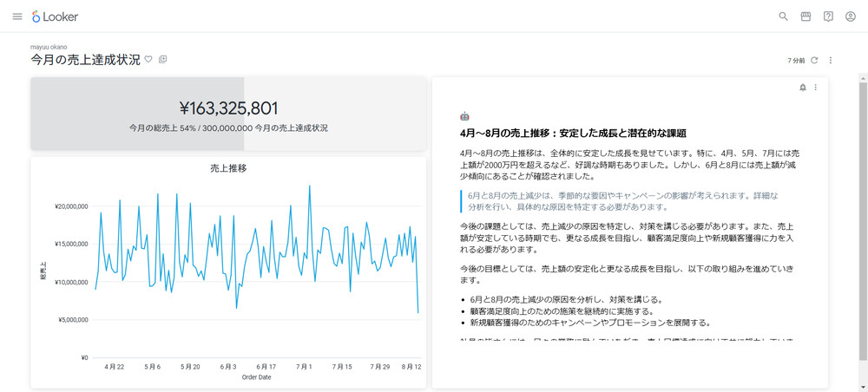Open the main navigation hamburger menu
868x392 pixels.
pyautogui.click(x=17, y=16)
